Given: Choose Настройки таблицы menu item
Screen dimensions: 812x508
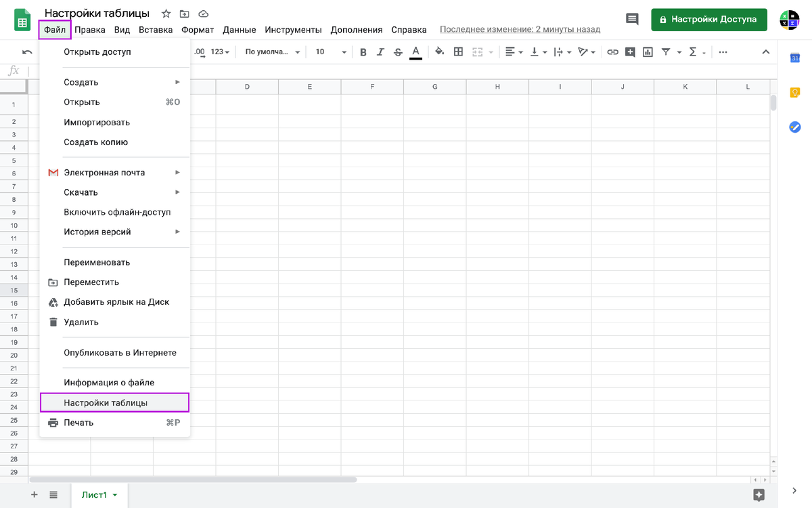Looking at the screenshot, I should tap(115, 402).
